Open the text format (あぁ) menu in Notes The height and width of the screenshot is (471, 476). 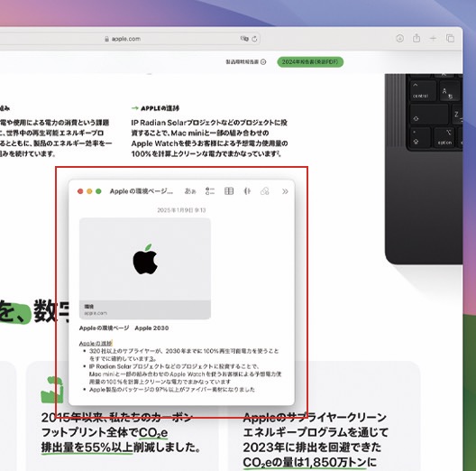pos(190,191)
